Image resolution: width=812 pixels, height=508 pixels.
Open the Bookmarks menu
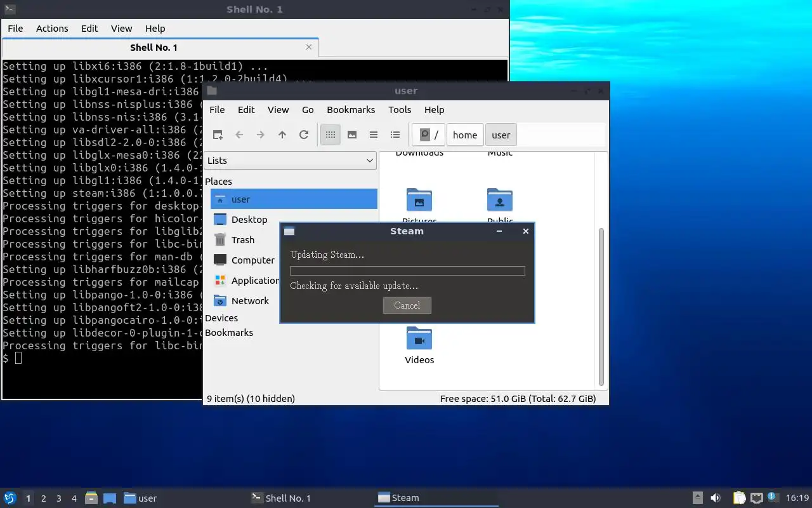coord(351,110)
